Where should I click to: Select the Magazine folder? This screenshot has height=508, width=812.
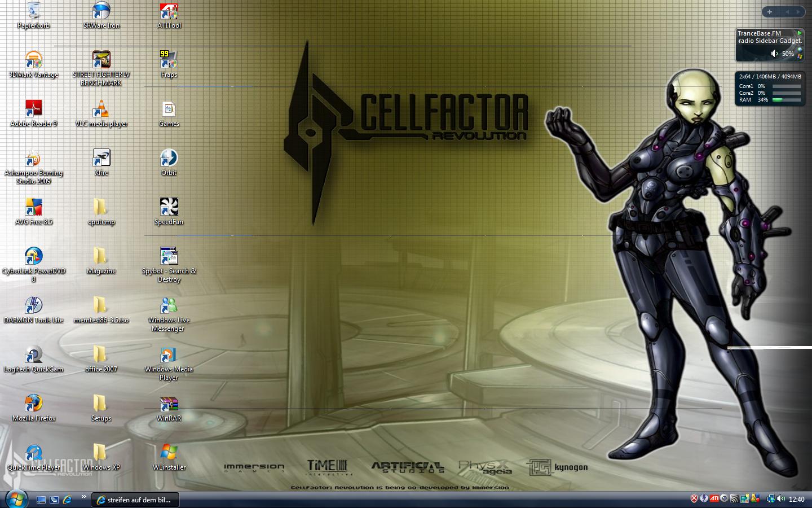click(x=101, y=261)
